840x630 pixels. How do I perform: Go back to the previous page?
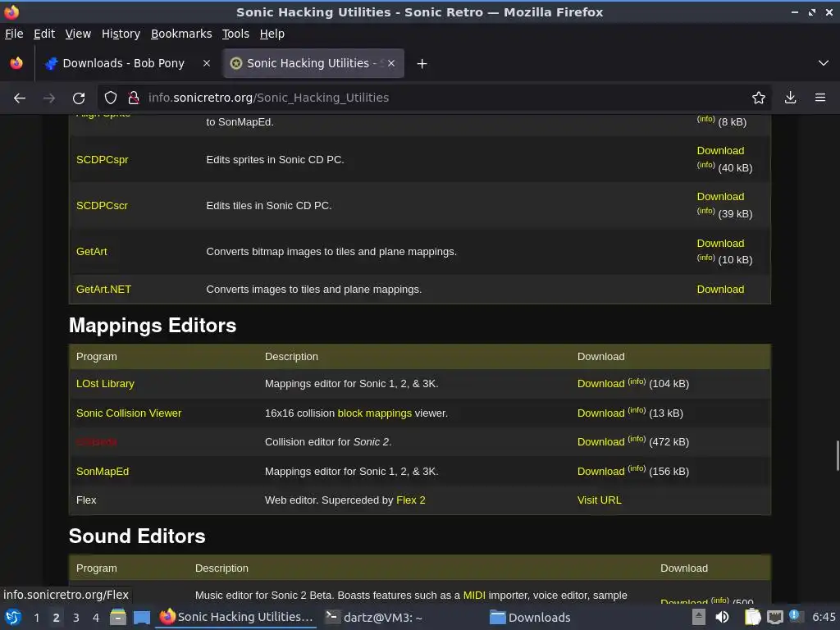[20, 98]
